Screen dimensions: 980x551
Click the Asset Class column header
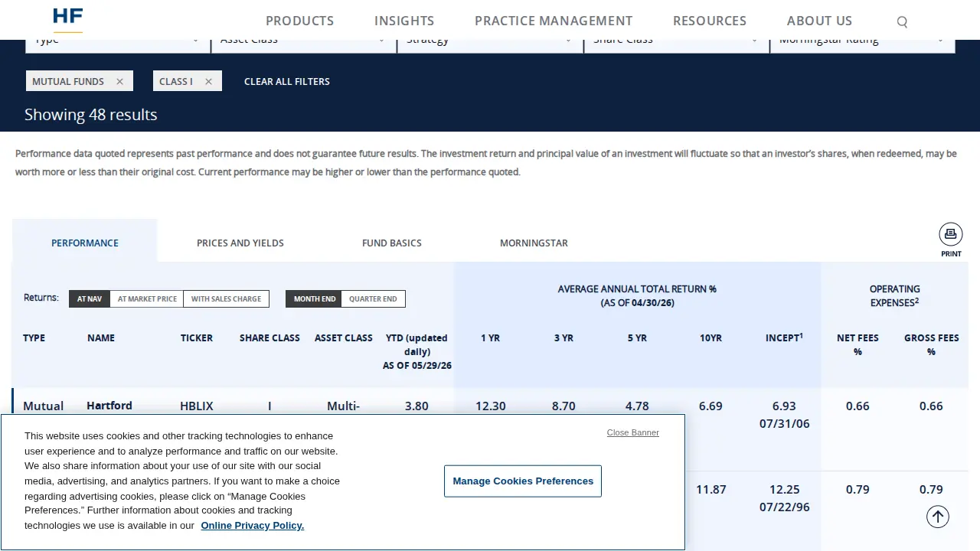(344, 337)
